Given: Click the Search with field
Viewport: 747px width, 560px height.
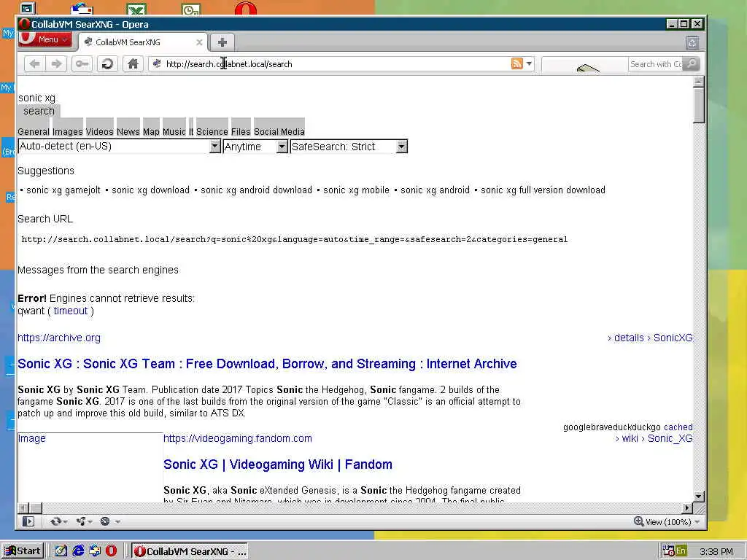Looking at the screenshot, I should click(x=655, y=64).
